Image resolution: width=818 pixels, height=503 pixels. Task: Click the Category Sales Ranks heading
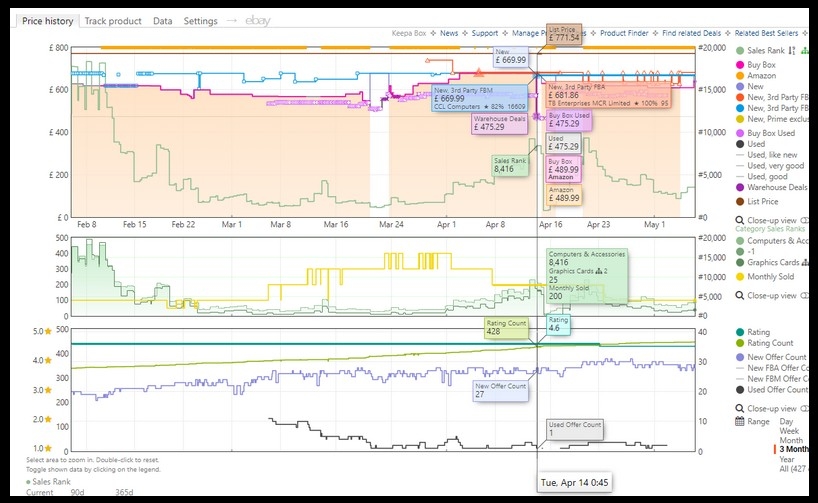coord(770,229)
